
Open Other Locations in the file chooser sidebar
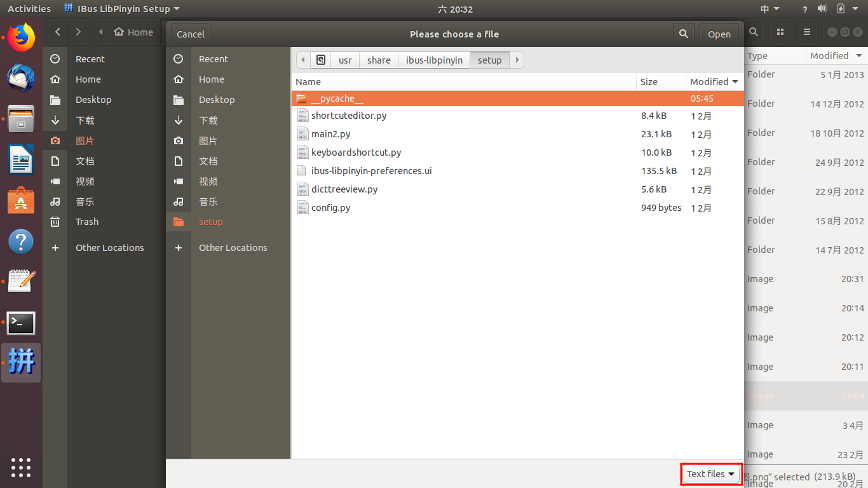click(227, 248)
